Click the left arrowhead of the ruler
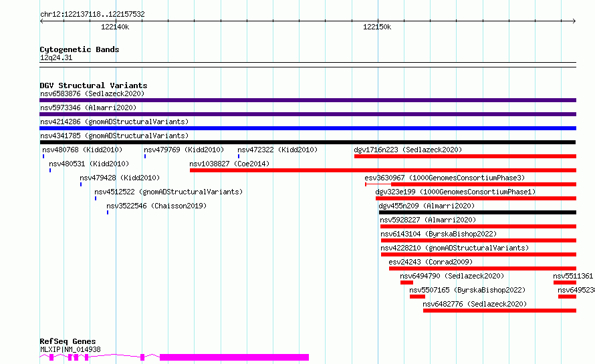595x364 pixels. click(41, 21)
